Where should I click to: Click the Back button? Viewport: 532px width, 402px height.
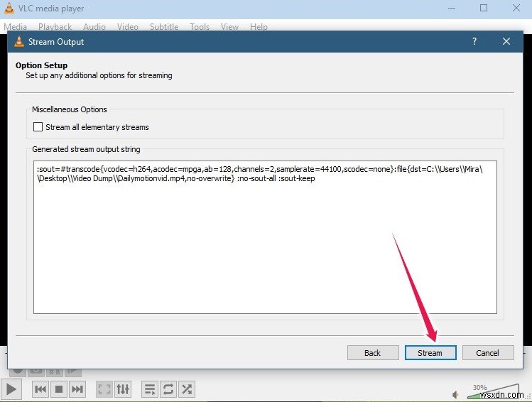(373, 353)
